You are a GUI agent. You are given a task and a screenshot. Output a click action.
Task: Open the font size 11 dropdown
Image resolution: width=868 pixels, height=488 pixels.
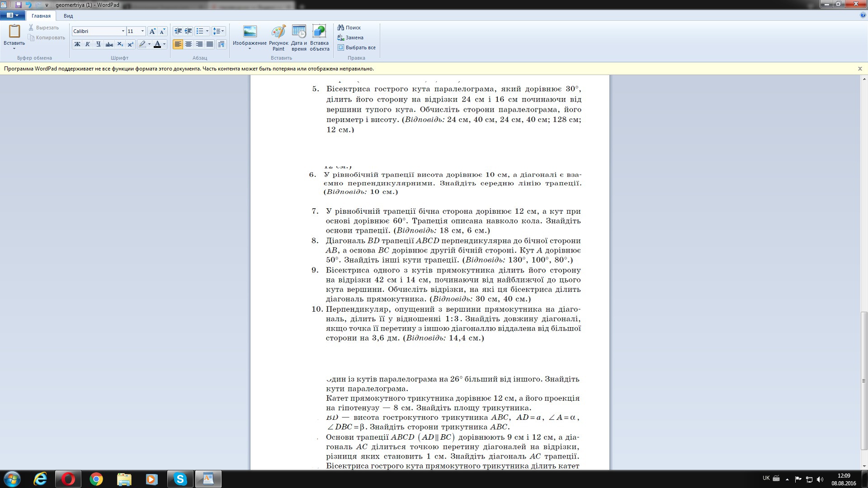(x=142, y=31)
